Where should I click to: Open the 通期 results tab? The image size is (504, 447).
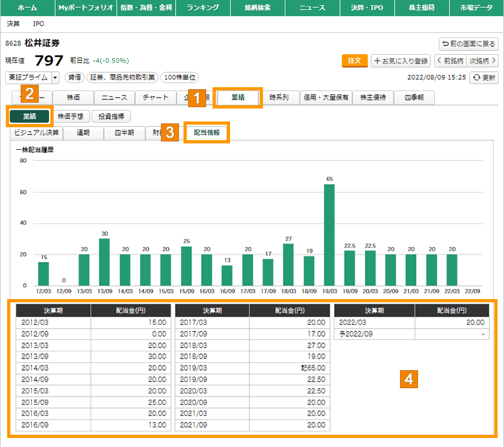tap(83, 132)
